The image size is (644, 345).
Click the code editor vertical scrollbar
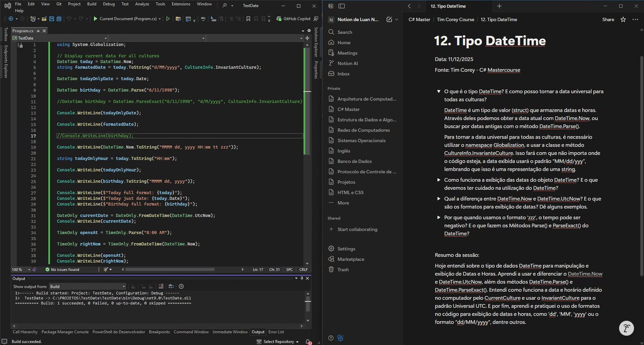click(308, 102)
